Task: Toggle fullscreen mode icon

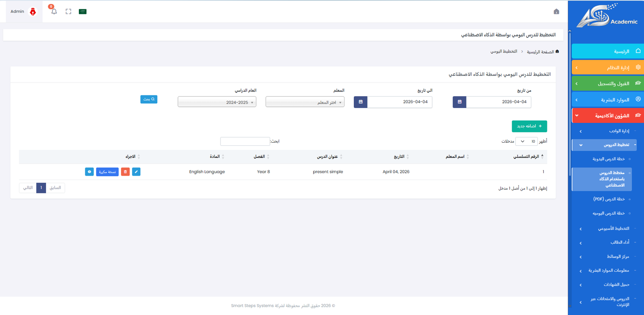Action: (x=68, y=12)
